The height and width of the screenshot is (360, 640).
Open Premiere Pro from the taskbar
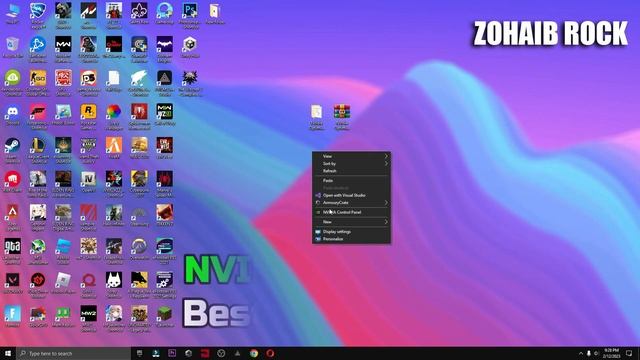[x=172, y=353]
